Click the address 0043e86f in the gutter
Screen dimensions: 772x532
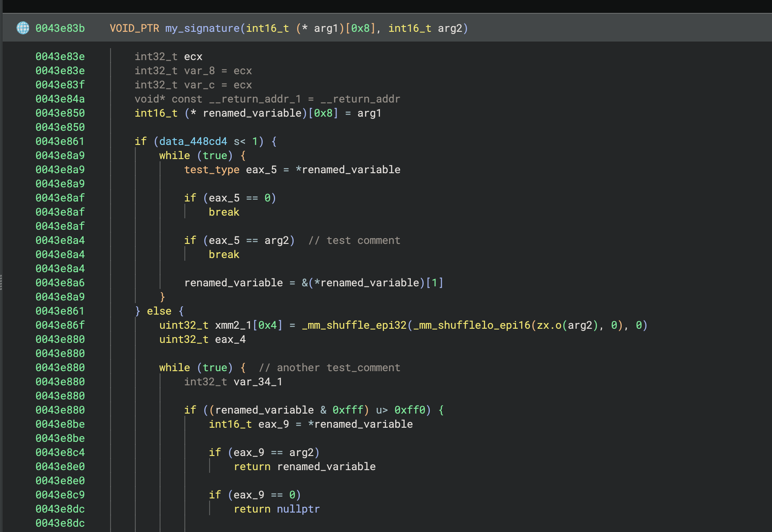[60, 325]
